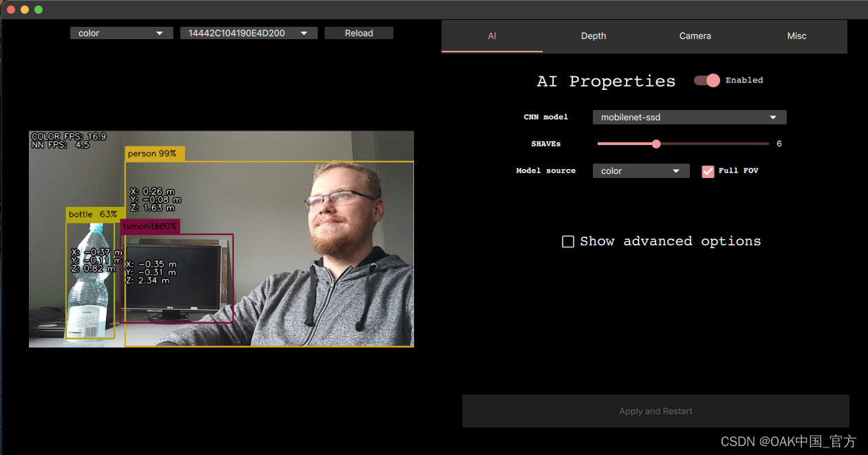Open the preview source color dropdown

121,33
